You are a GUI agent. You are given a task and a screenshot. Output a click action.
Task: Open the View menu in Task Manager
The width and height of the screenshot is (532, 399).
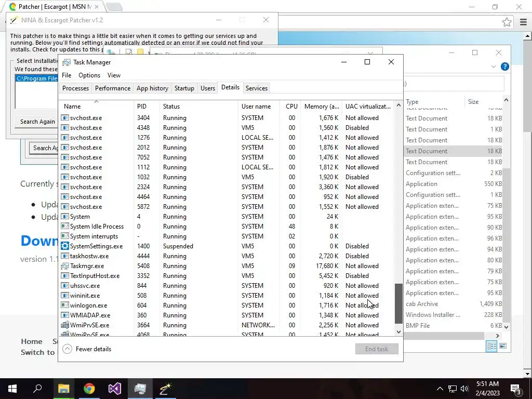[114, 75]
